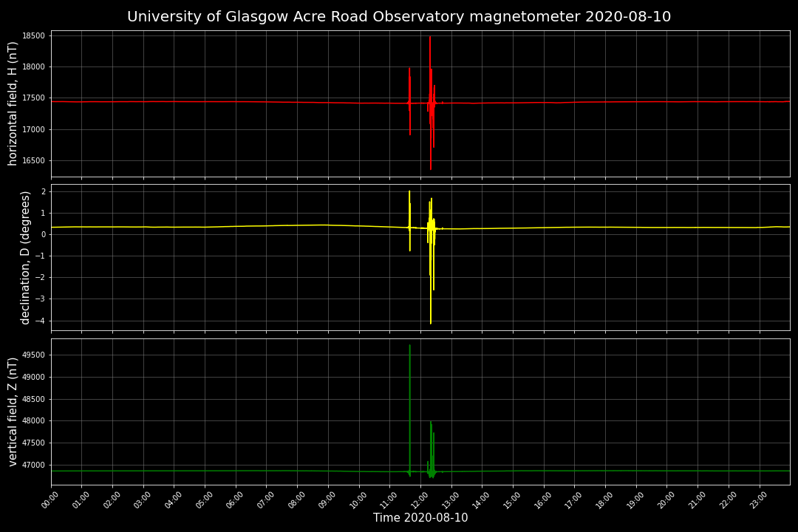Click the 09:00 time tick label
798x532 pixels.
coord(328,500)
